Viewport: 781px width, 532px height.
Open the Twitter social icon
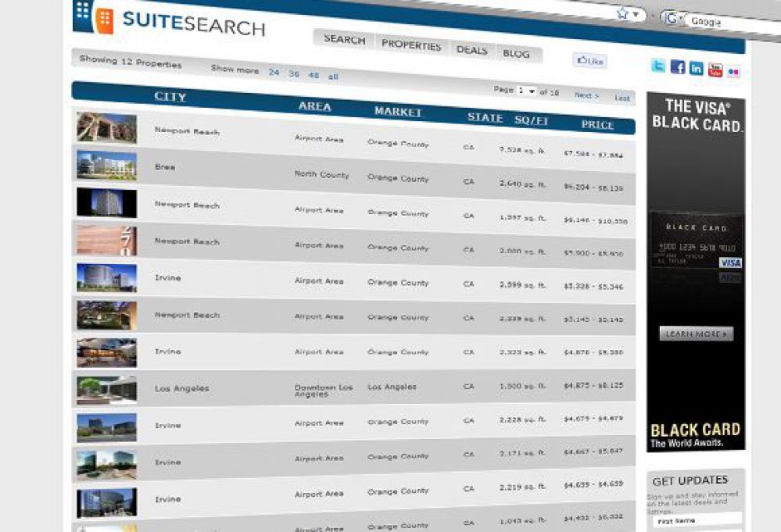pos(658,65)
